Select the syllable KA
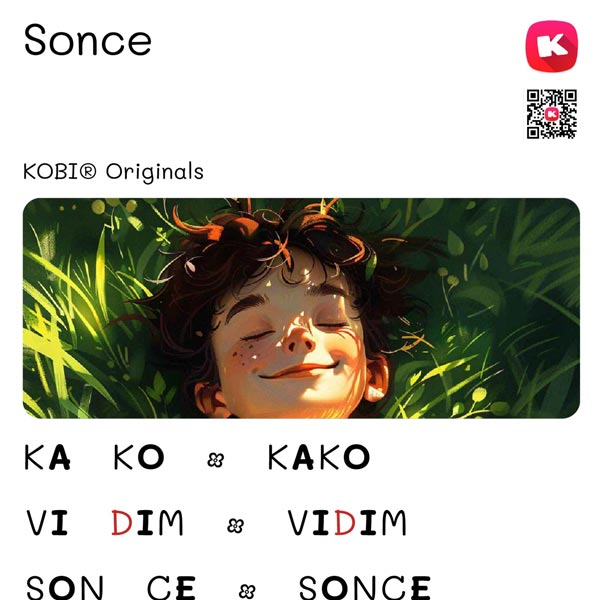This screenshot has width=600, height=600. point(47,457)
